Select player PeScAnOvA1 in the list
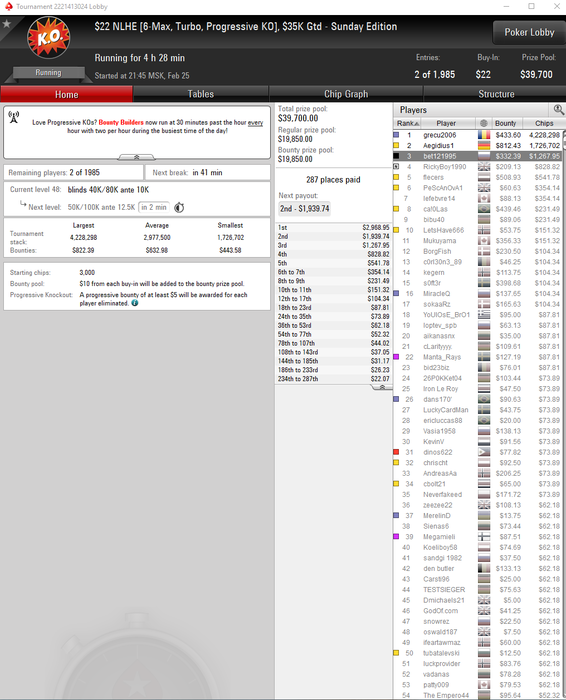566x700 pixels. pos(477,188)
